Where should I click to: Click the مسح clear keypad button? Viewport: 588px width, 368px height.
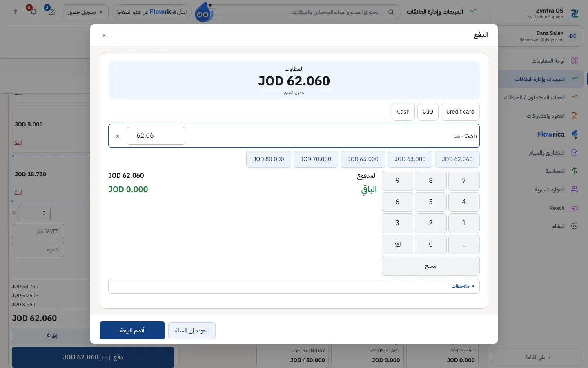(431, 266)
